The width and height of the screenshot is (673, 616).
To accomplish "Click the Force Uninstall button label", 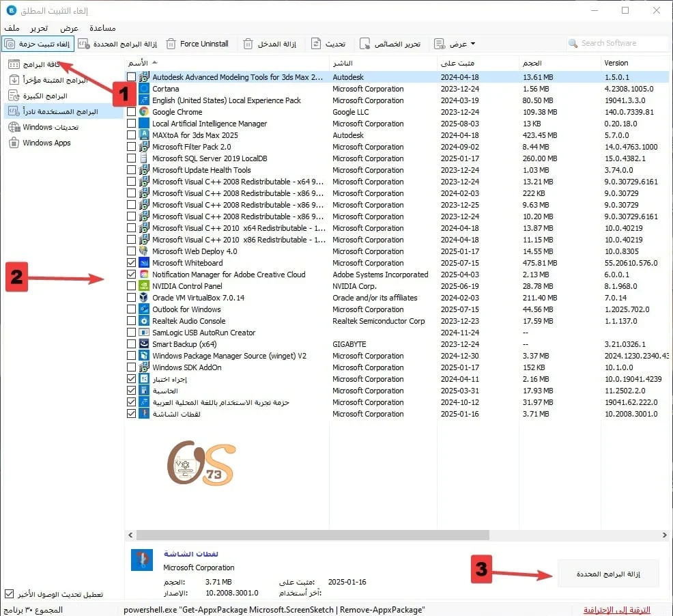I will 204,44.
